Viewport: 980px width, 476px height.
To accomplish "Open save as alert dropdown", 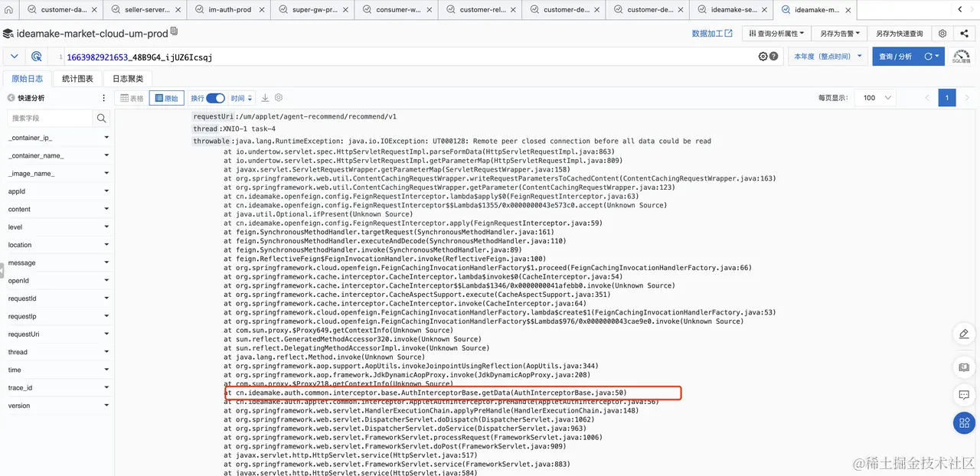I will [839, 34].
